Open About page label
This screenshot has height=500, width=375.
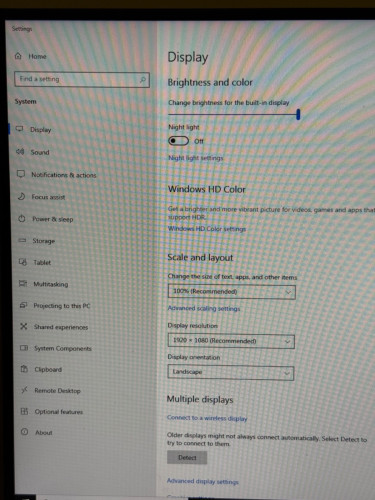click(x=44, y=433)
